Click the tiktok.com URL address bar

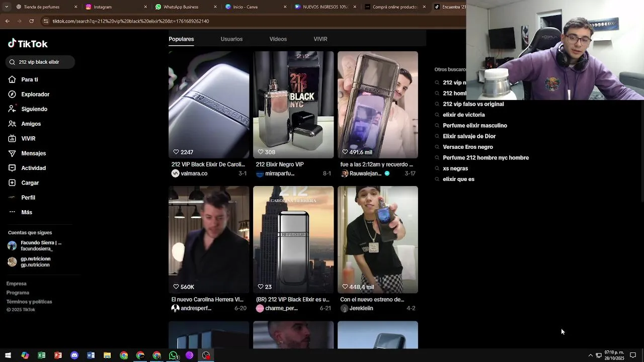pos(252,21)
